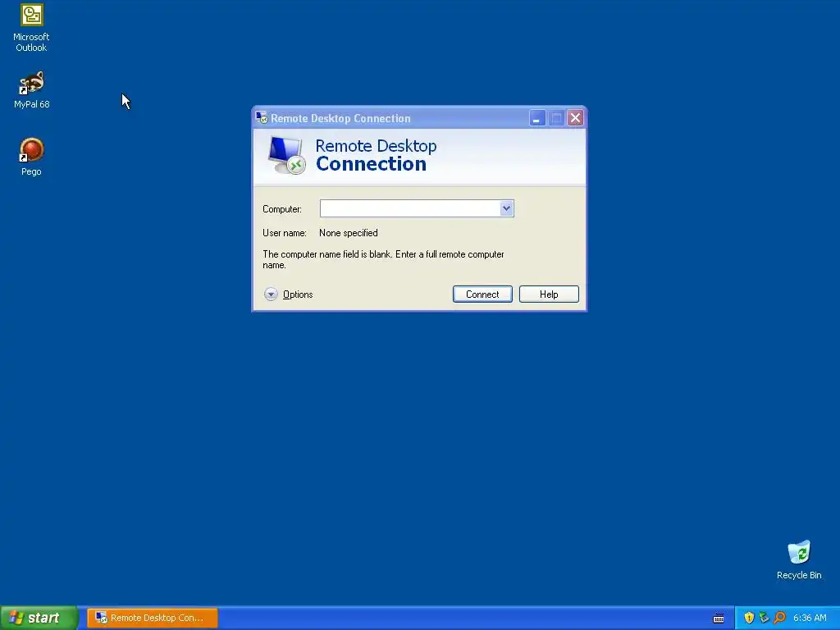Minimize the Remote Desktop Connection window

[536, 118]
